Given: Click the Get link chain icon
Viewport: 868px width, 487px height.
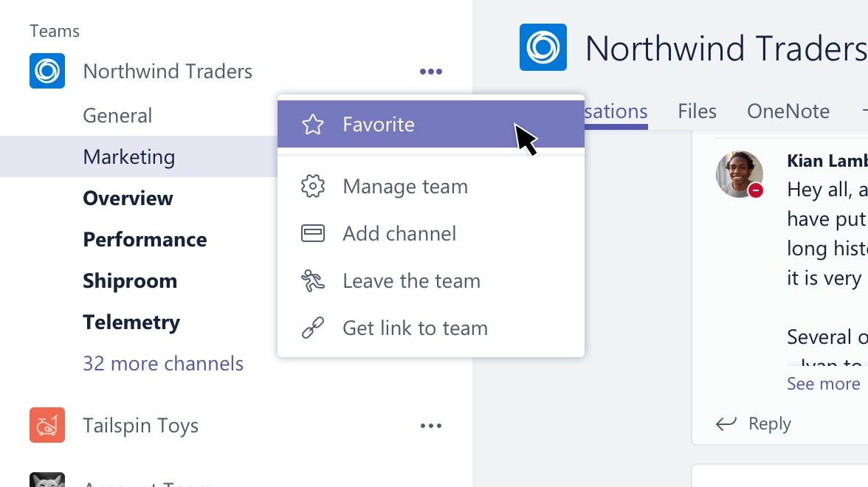Looking at the screenshot, I should 313,328.
